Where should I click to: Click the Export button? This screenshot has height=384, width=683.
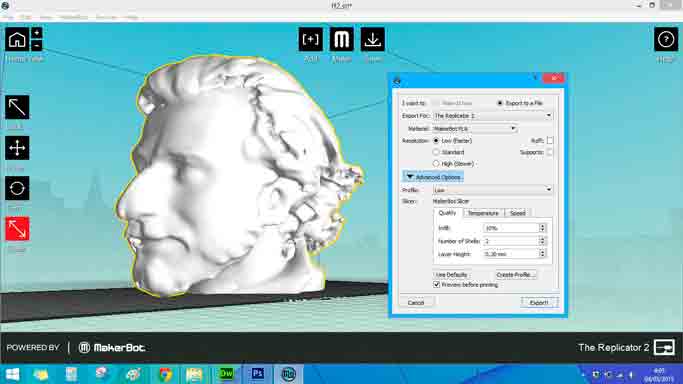(539, 303)
